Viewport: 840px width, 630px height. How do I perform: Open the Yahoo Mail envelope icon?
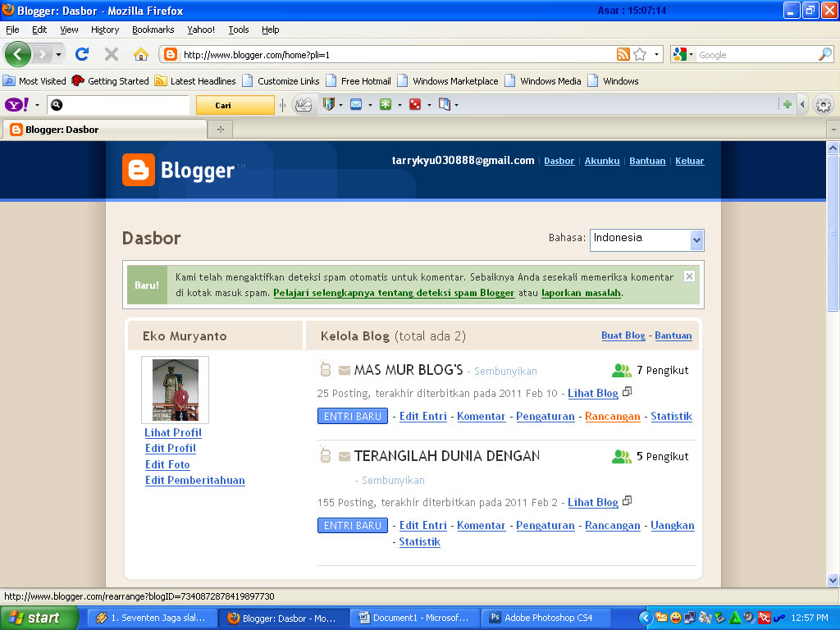pyautogui.click(x=356, y=104)
